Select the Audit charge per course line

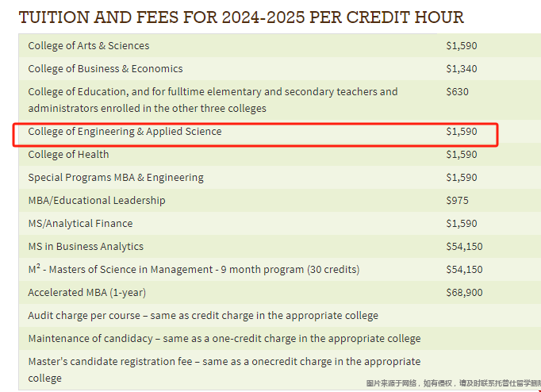pyautogui.click(x=203, y=315)
